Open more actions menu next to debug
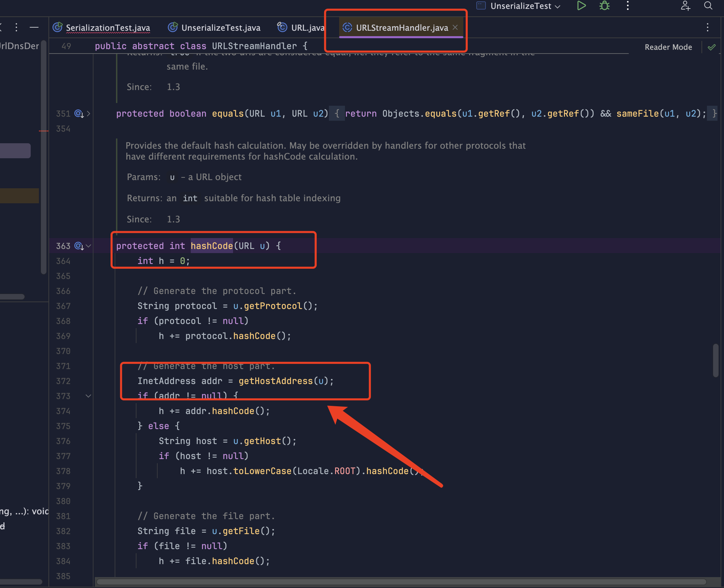The image size is (724, 588). point(628,6)
